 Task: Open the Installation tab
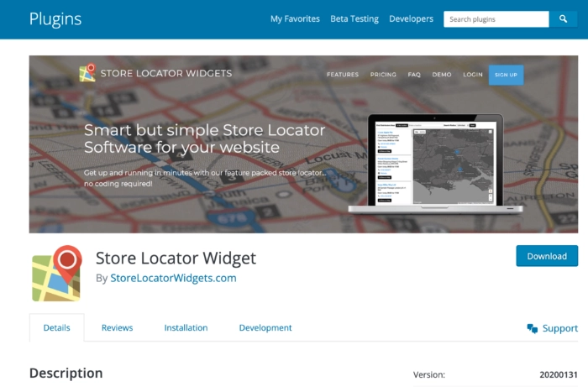click(186, 327)
